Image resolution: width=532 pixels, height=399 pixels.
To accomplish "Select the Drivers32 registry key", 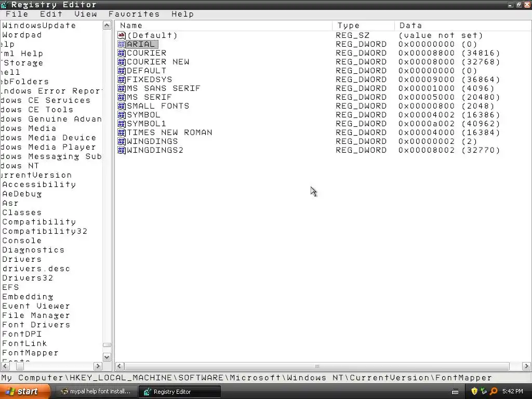I will (x=28, y=278).
